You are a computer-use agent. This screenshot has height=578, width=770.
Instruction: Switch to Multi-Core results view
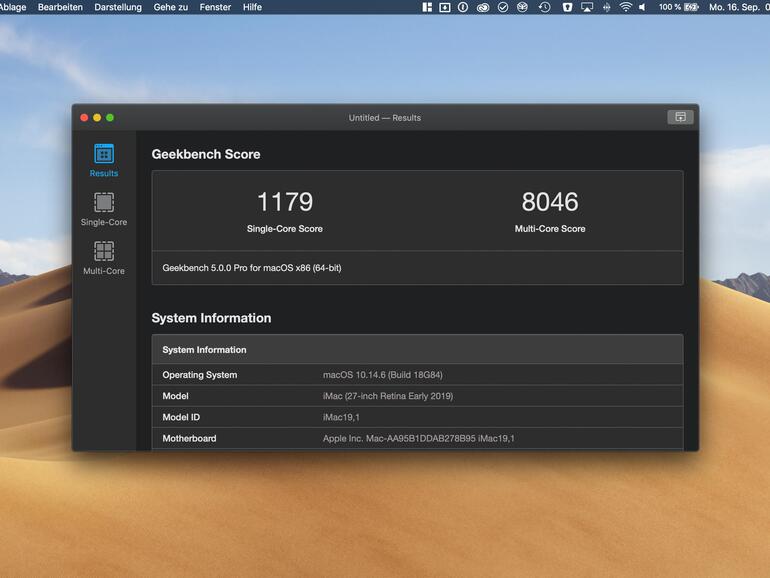[104, 257]
